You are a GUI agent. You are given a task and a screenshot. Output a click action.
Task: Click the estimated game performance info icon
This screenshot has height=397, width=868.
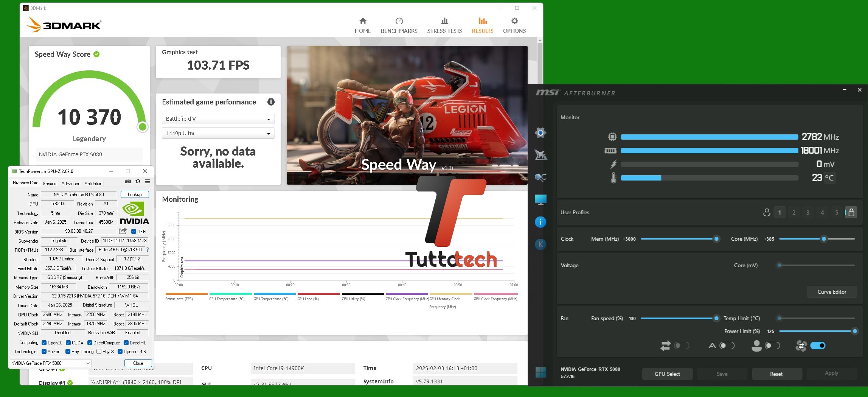(x=271, y=102)
